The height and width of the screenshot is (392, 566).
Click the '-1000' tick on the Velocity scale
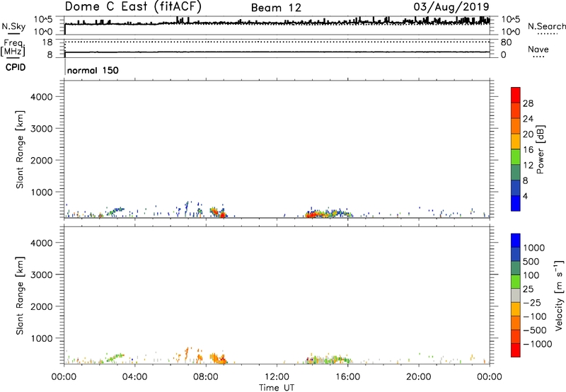tap(537, 344)
